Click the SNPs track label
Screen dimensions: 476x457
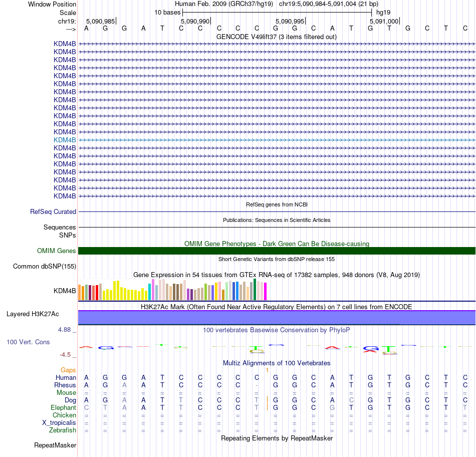click(68, 236)
